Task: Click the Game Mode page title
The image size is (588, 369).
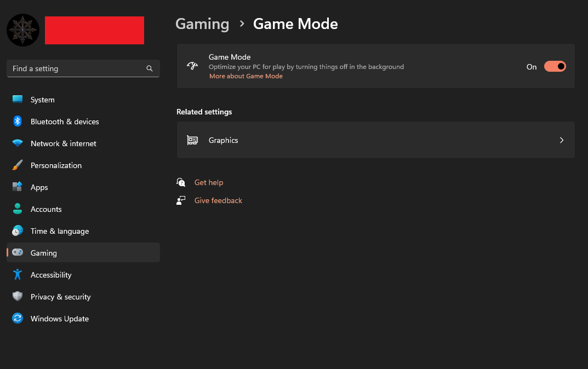Action: pyautogui.click(x=295, y=24)
